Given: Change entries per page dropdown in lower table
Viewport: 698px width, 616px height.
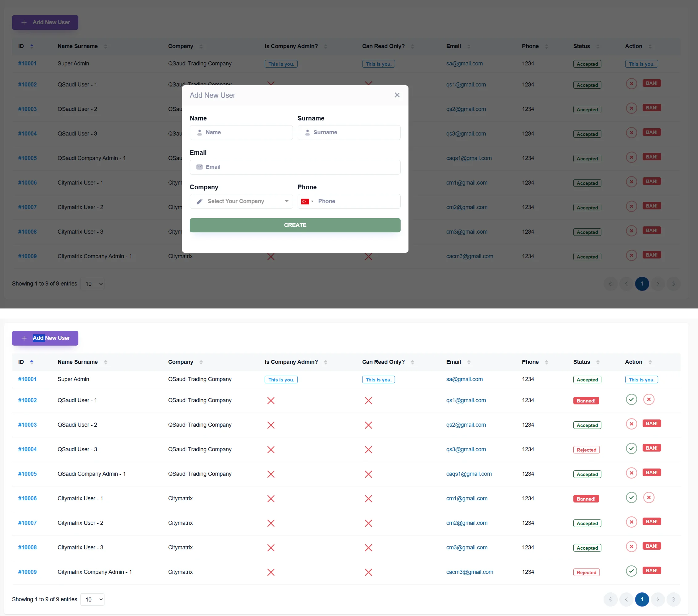Looking at the screenshot, I should [92, 600].
